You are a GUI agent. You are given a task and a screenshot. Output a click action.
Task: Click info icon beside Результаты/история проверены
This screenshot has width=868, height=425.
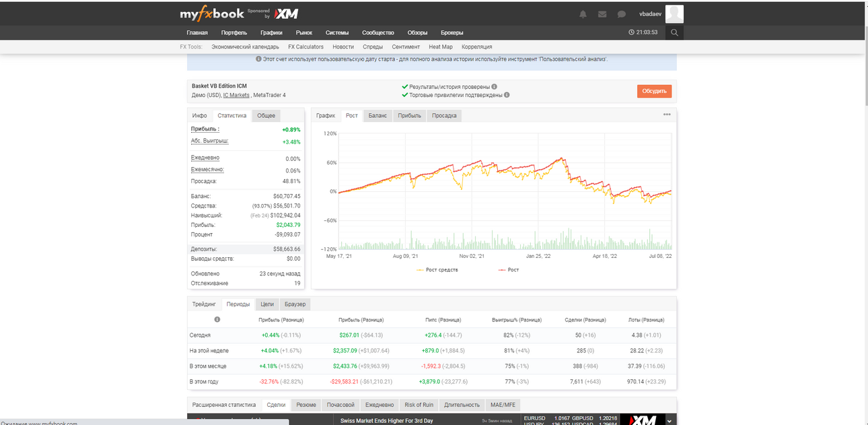(x=495, y=87)
